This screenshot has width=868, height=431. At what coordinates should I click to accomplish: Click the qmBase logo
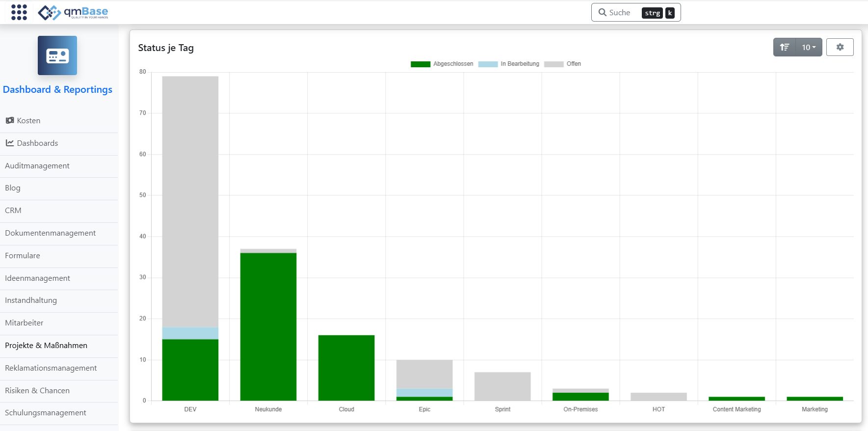tap(73, 12)
